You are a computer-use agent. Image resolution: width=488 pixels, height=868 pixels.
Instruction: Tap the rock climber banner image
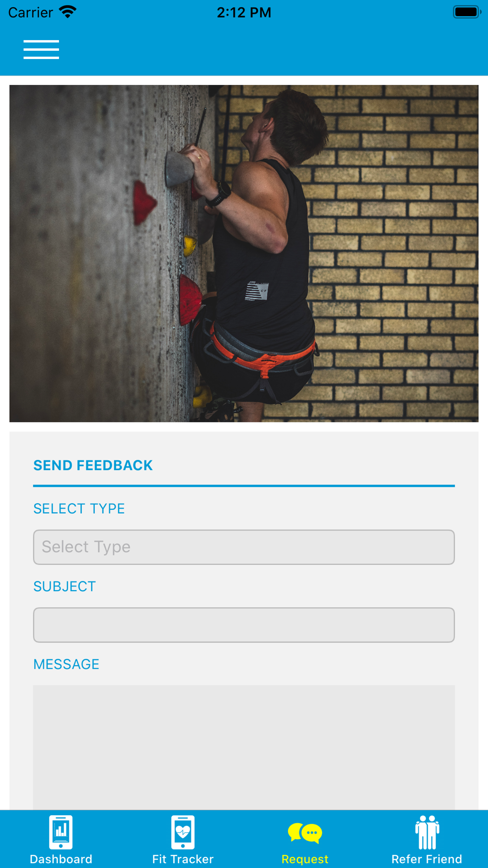(244, 253)
